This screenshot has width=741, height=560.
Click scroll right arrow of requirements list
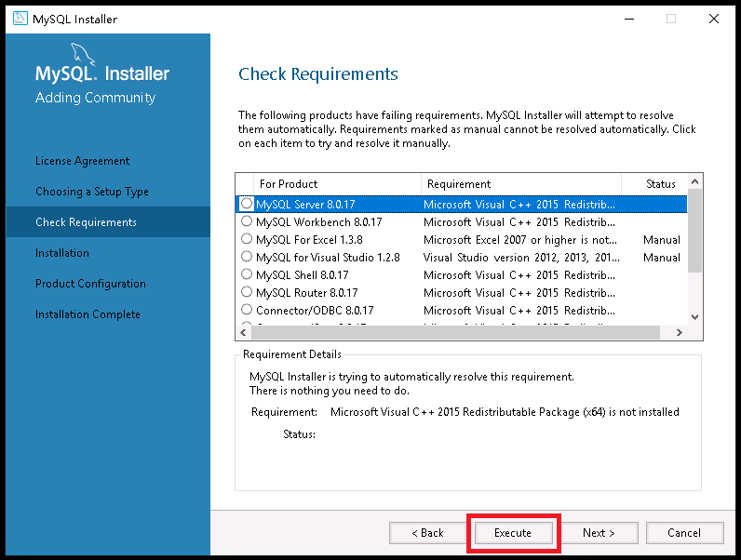(x=679, y=332)
